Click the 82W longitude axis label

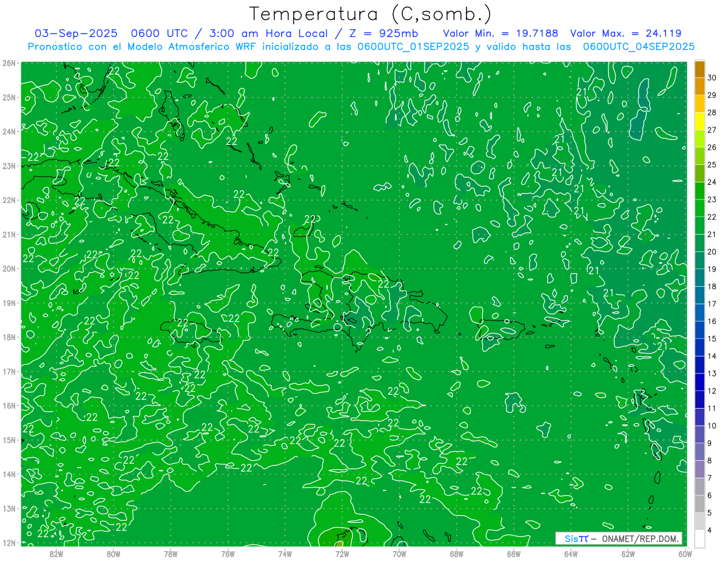click(56, 554)
